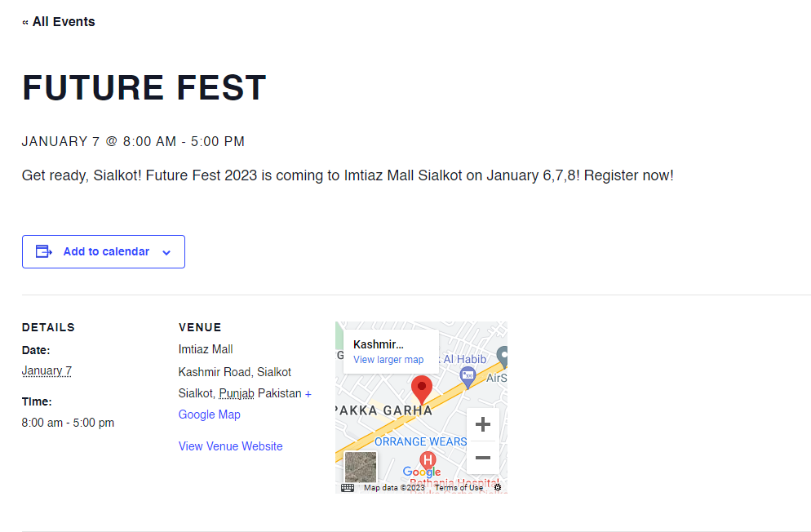The height and width of the screenshot is (532, 811).
Task: Click the red location pin marker
Action: coord(422,390)
